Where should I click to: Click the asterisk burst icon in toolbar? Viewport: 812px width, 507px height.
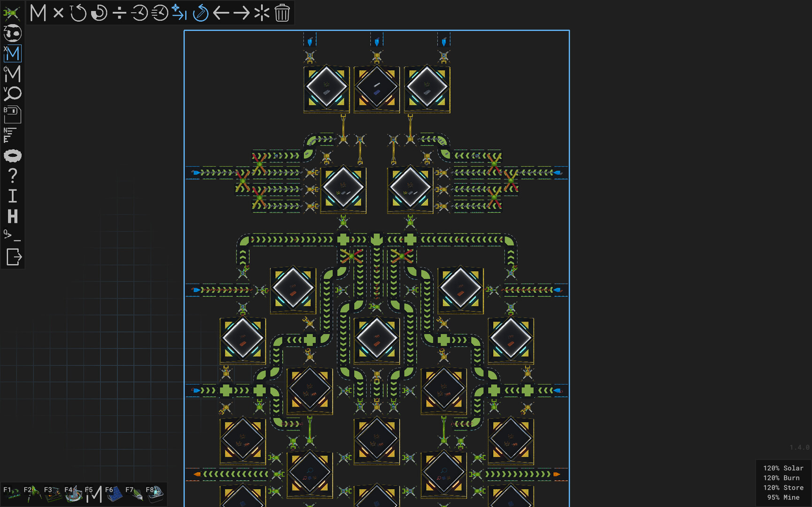tap(262, 13)
